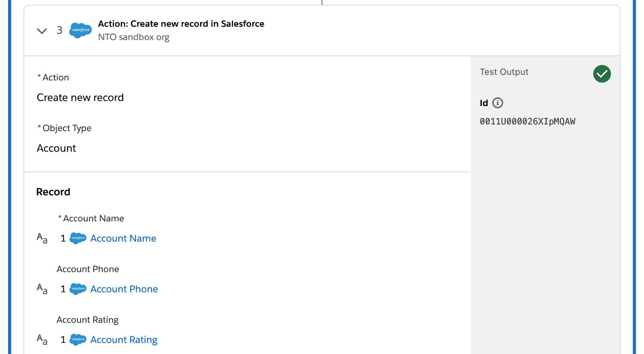Image resolution: width=644 pixels, height=354 pixels.
Task: Select the blue Account Name data pill
Action: click(123, 238)
